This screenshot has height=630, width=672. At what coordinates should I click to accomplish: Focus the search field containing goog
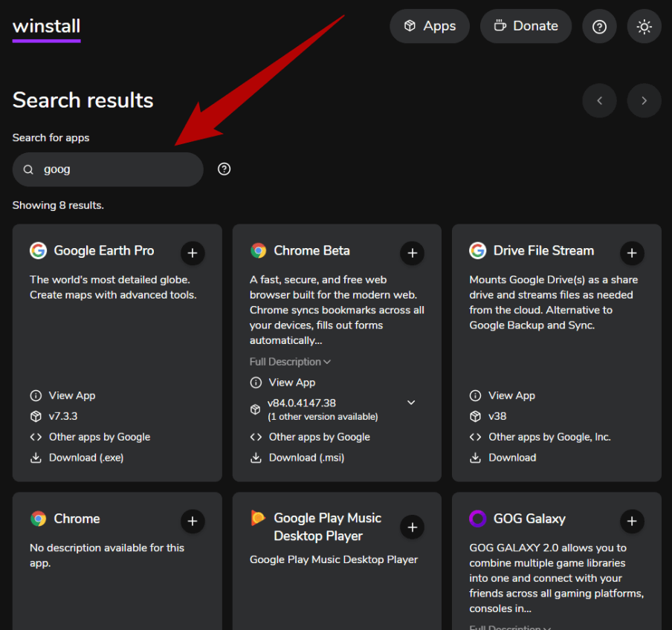(108, 169)
